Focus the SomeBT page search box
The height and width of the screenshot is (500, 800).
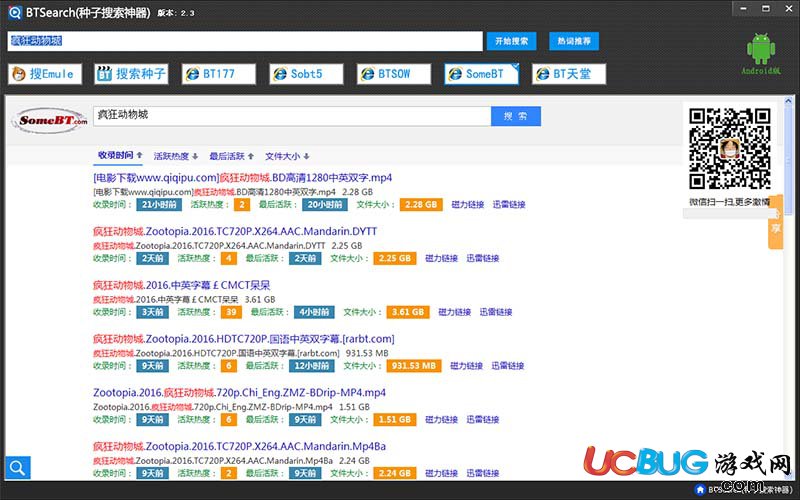click(292, 116)
